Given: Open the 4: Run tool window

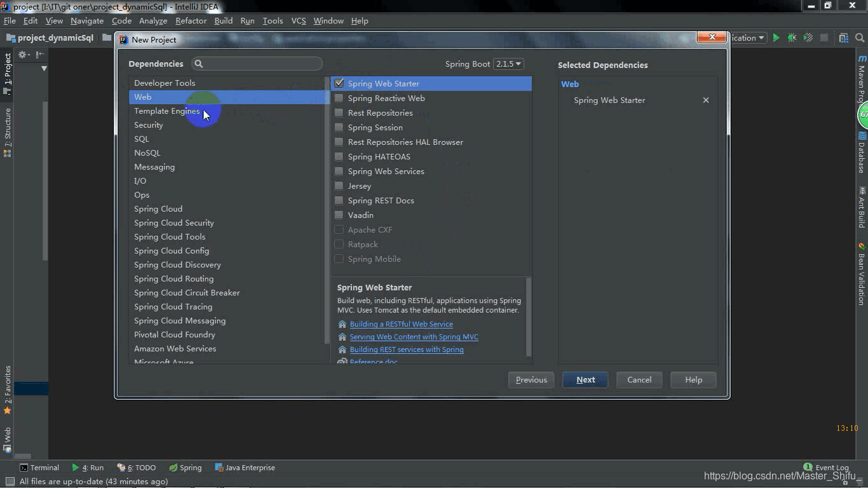Looking at the screenshot, I should pos(88,468).
